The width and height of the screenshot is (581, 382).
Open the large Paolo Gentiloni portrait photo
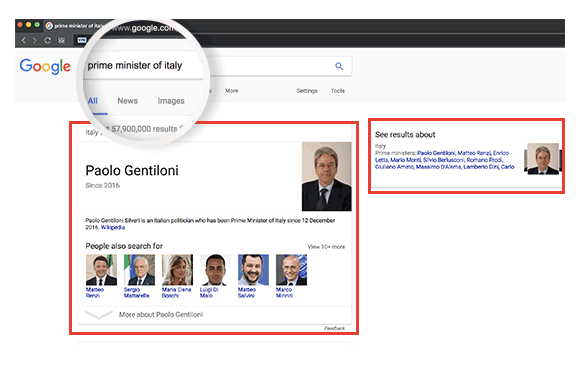[326, 176]
